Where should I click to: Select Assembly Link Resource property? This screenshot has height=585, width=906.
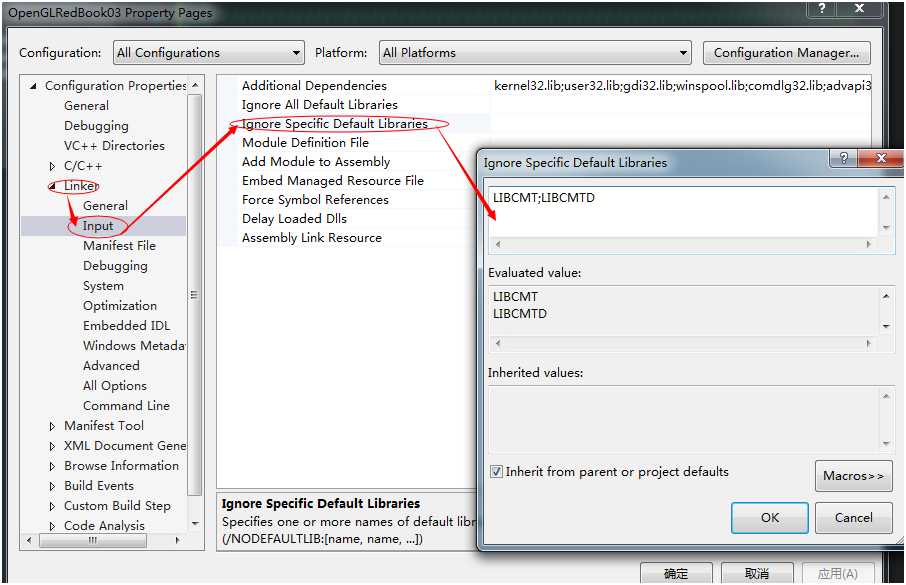[311, 238]
